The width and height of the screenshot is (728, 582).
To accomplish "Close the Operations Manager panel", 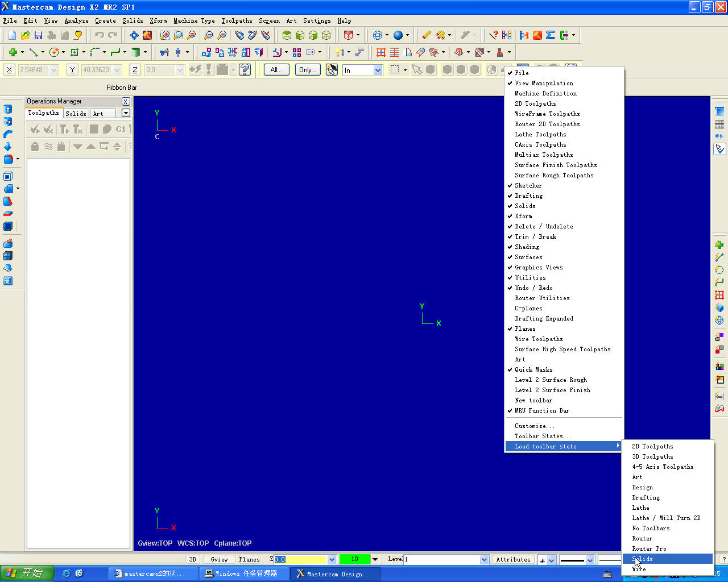I will point(126,101).
